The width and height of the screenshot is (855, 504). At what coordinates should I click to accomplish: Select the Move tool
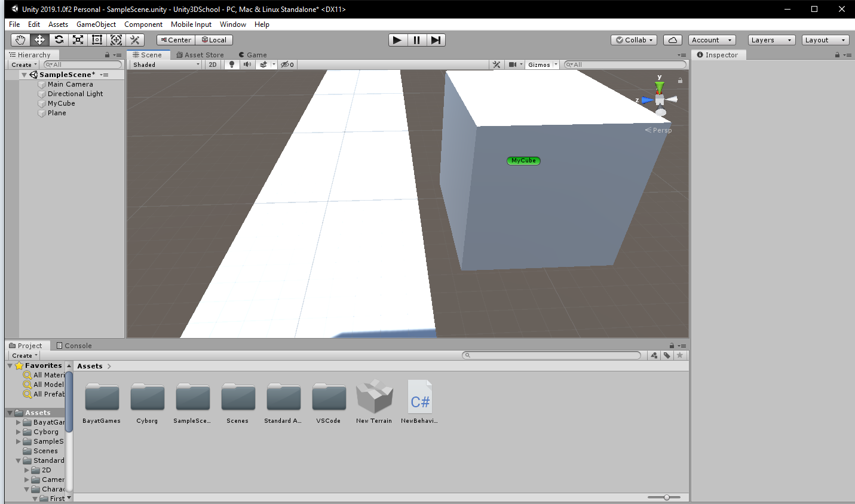tap(39, 40)
